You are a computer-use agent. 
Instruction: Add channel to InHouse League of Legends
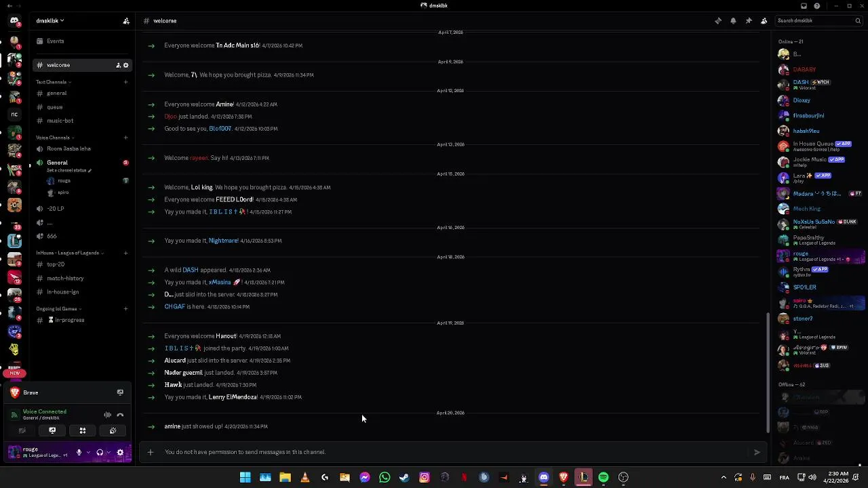(x=125, y=253)
